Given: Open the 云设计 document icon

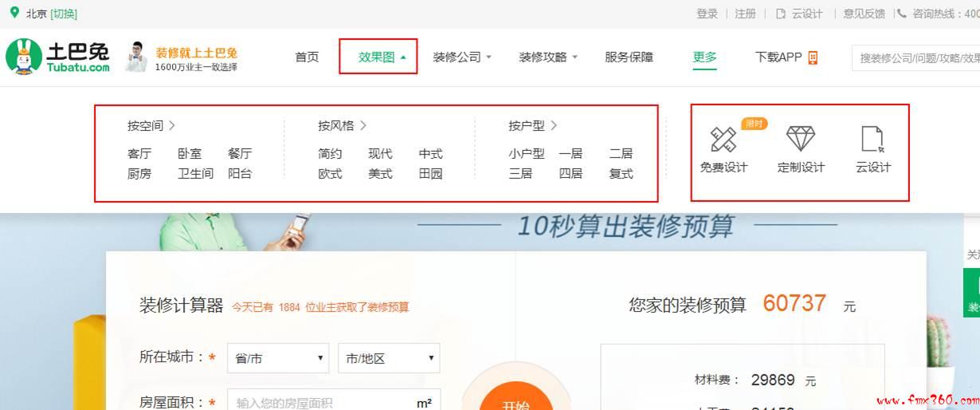Looking at the screenshot, I should tap(873, 139).
